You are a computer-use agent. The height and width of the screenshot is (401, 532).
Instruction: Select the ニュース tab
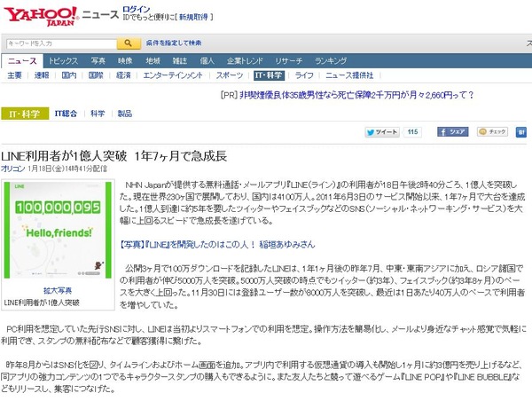pyautogui.click(x=22, y=61)
